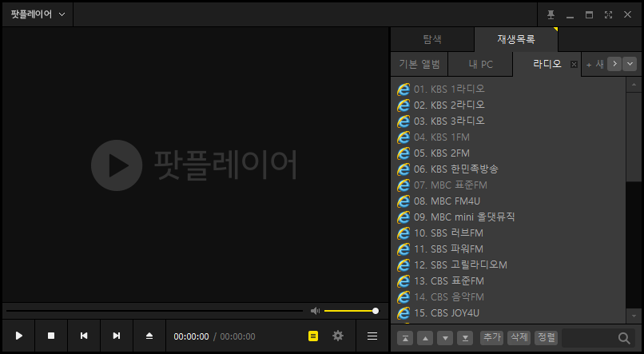Pin the window always on top
Screen dimensions: 644x354
tap(551, 15)
